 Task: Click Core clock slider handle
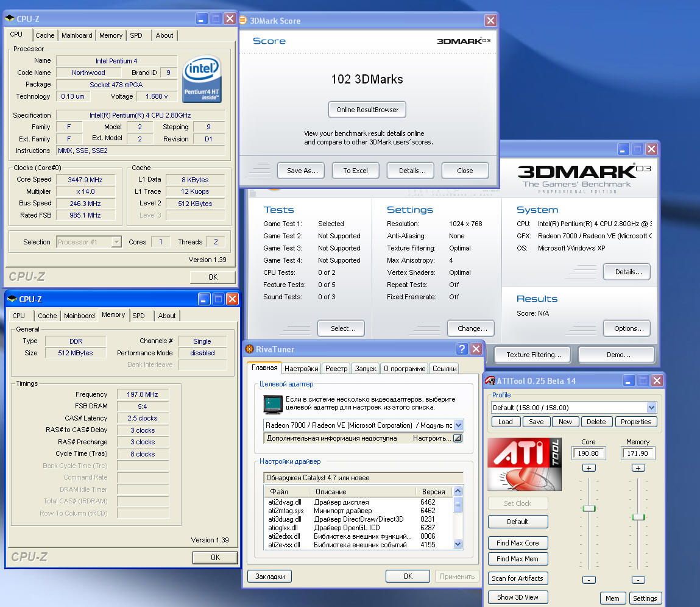pos(589,508)
